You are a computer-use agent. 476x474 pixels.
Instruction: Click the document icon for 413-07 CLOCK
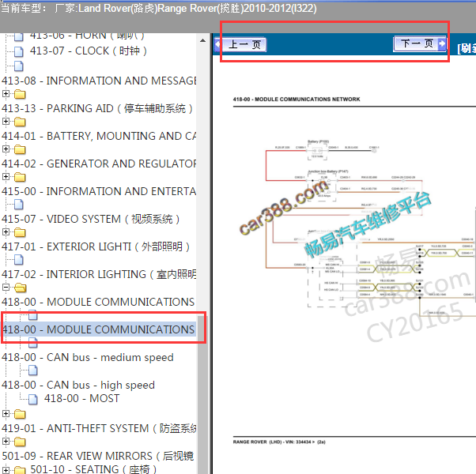click(19, 51)
